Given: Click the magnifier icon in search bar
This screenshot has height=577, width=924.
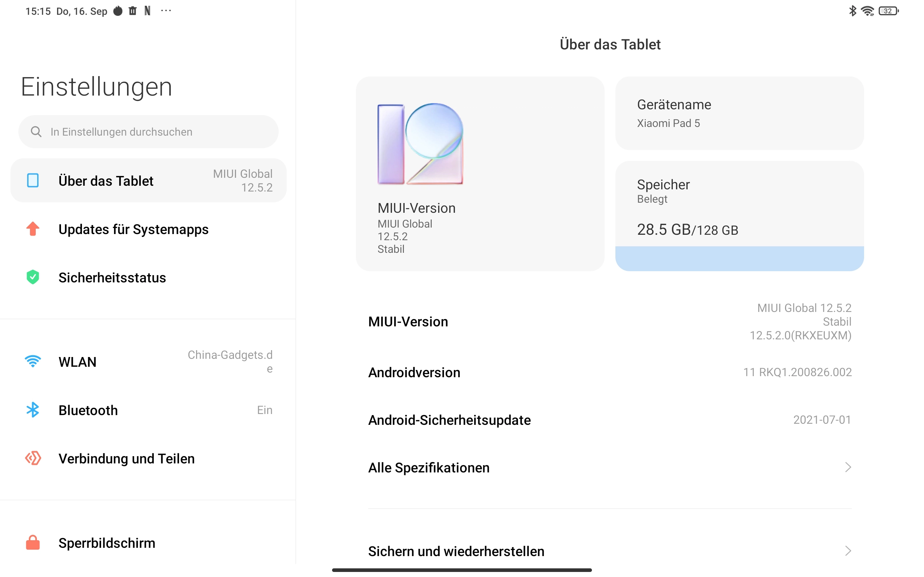Looking at the screenshot, I should point(36,132).
